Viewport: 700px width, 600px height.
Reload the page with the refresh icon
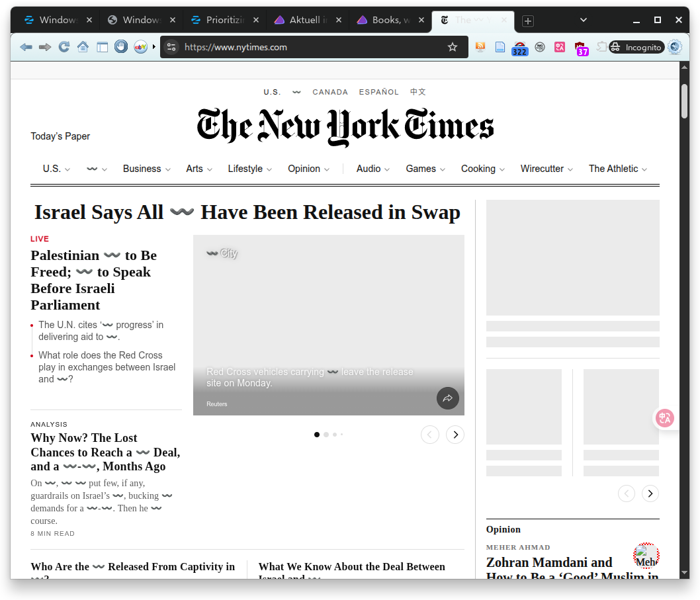[x=64, y=47]
